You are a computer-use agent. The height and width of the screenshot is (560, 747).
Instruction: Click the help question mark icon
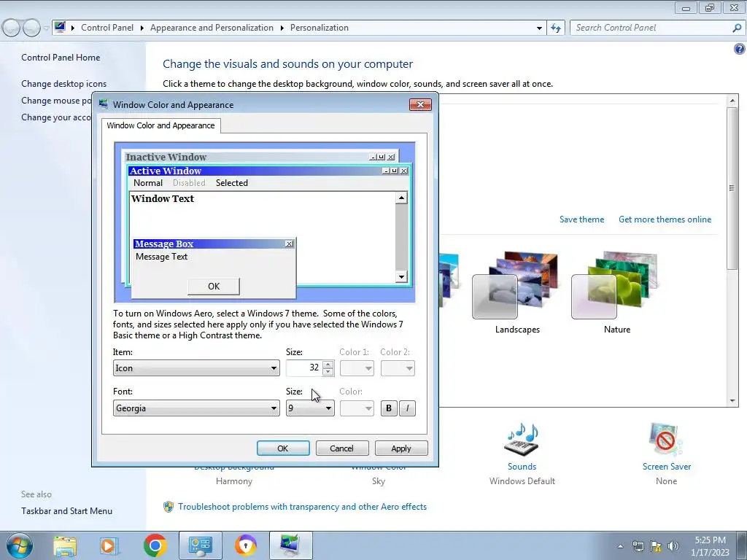740,49
